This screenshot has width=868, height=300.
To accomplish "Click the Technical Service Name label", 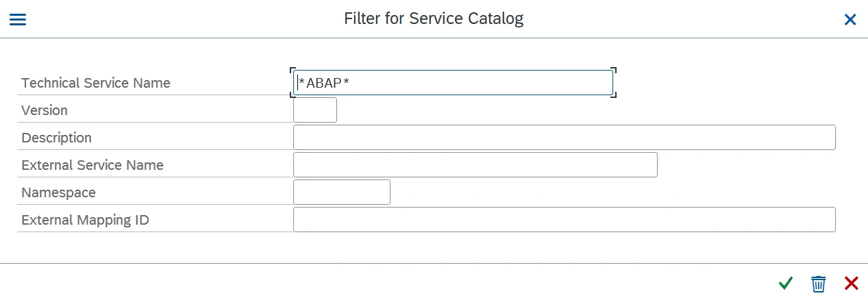I will pos(96,83).
